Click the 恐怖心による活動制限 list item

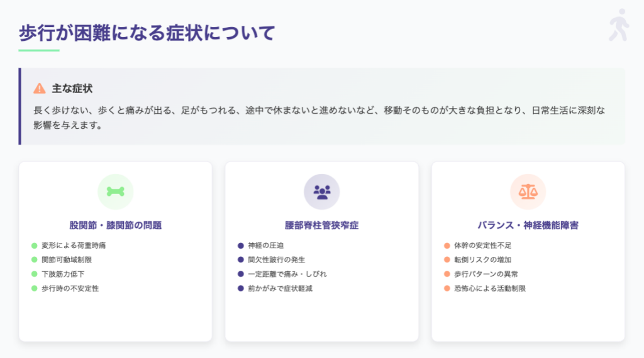pyautogui.click(x=489, y=288)
